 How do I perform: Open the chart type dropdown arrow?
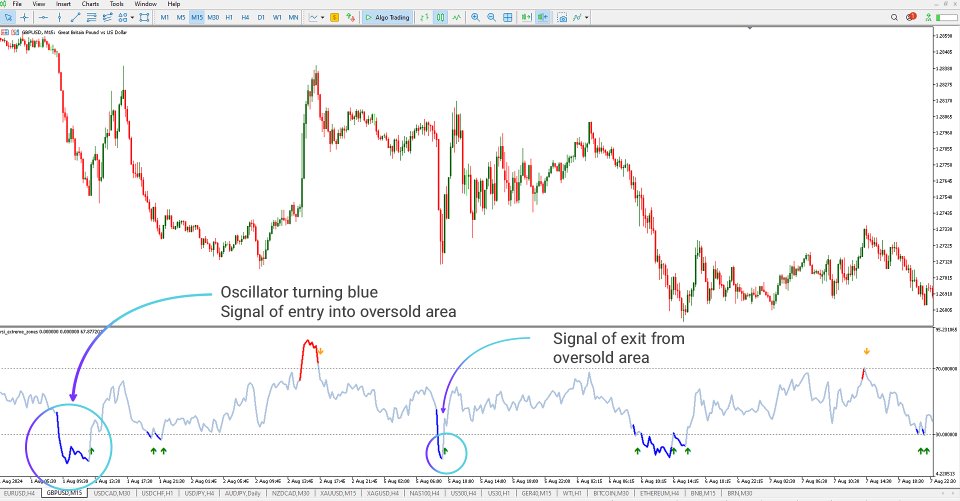click(323, 18)
